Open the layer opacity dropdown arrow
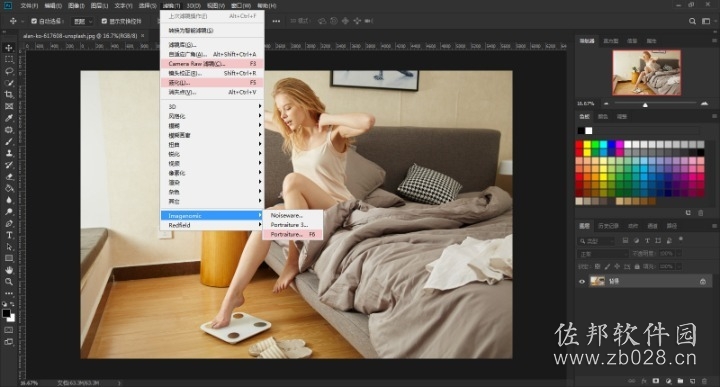The height and width of the screenshot is (387, 720). point(678,253)
